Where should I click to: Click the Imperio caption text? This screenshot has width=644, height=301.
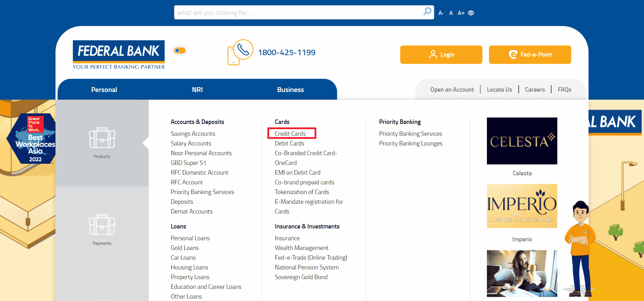click(522, 239)
